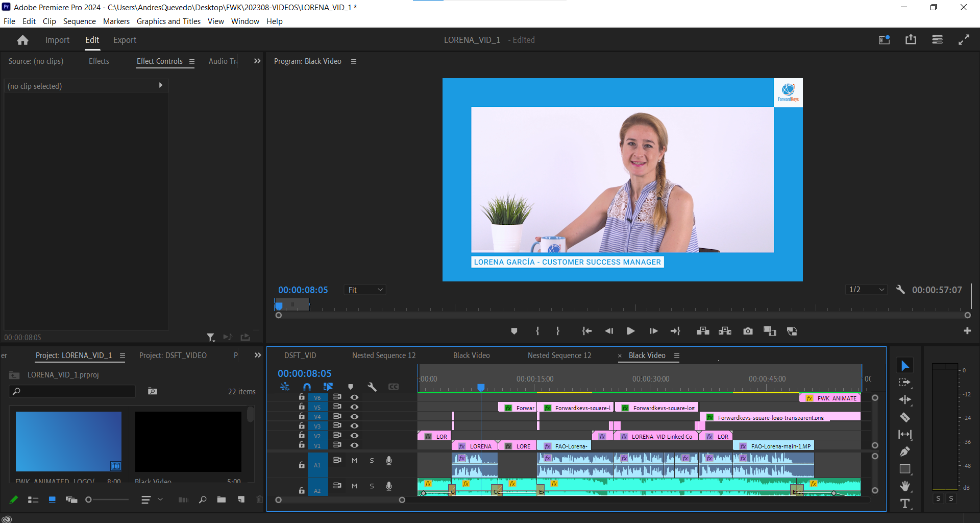This screenshot has width=980, height=523.
Task: Toggle lock on V5 track
Action: [x=302, y=407]
